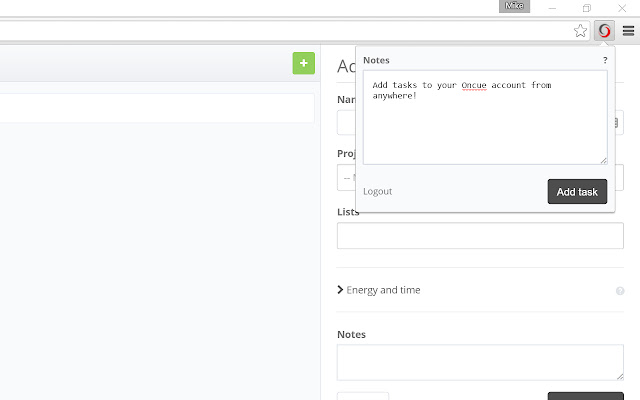Click the green plus add button
Screen dimensions: 640x400
coord(303,63)
